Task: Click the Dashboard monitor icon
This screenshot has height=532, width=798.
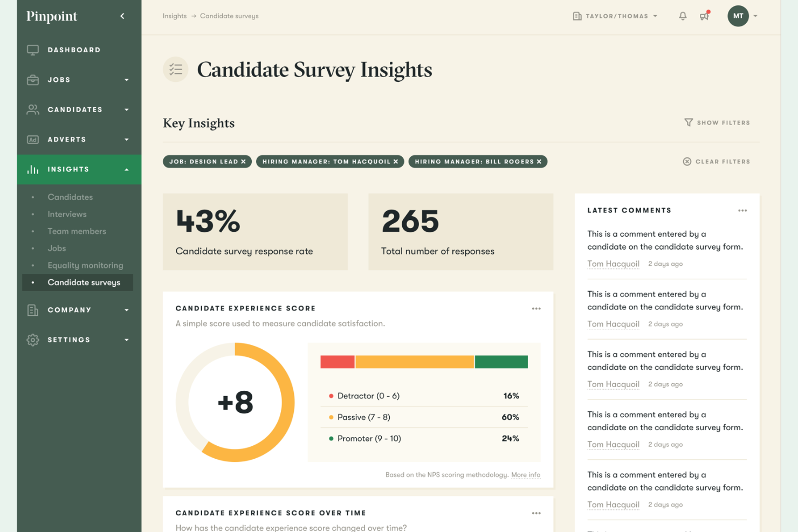Action: pos(33,50)
